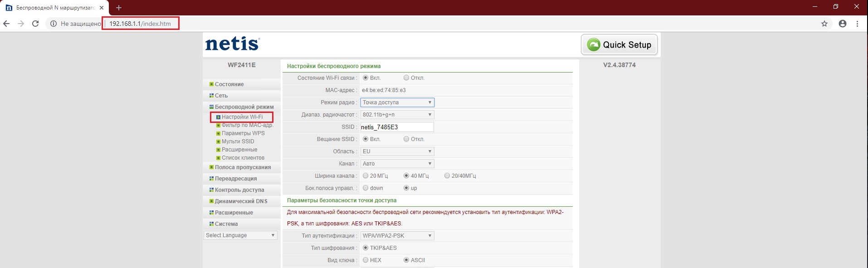Open the browser profile icon
This screenshot has height=268, width=868.
tap(843, 24)
